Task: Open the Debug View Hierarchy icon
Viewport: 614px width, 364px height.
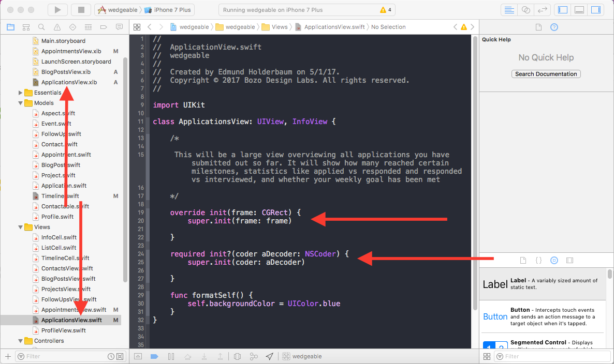Action: tap(237, 356)
